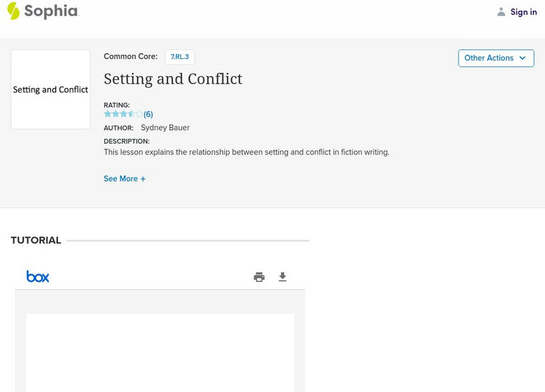Screen dimensions: 545x392
Task: Expand description with See More +
Action: pyautogui.click(x=125, y=179)
